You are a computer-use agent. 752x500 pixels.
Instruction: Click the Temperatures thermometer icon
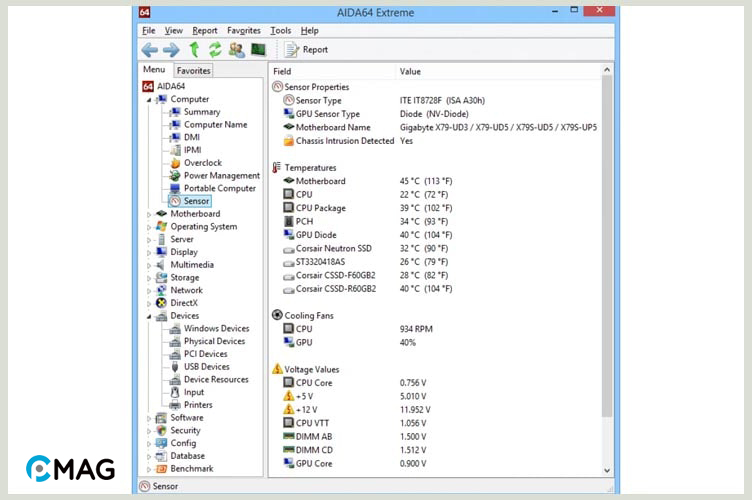pyautogui.click(x=276, y=168)
